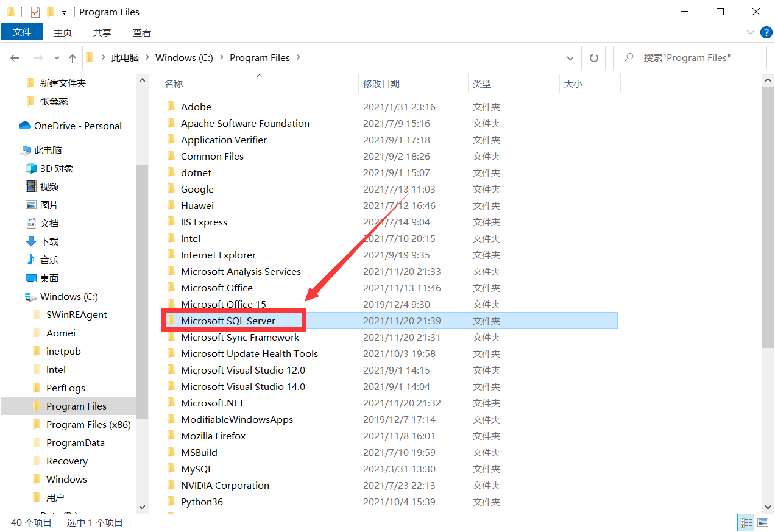Open the 文件 menu tab
This screenshot has height=532, width=775.
[22, 32]
